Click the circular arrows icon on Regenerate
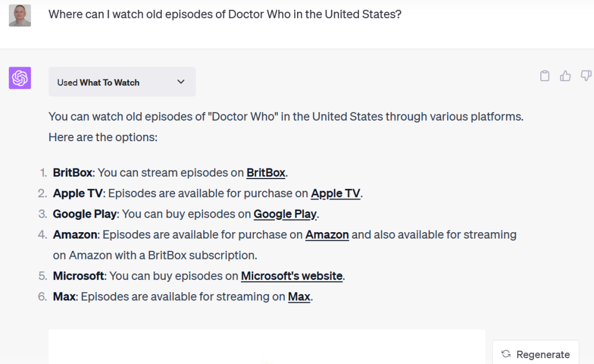 tap(506, 354)
